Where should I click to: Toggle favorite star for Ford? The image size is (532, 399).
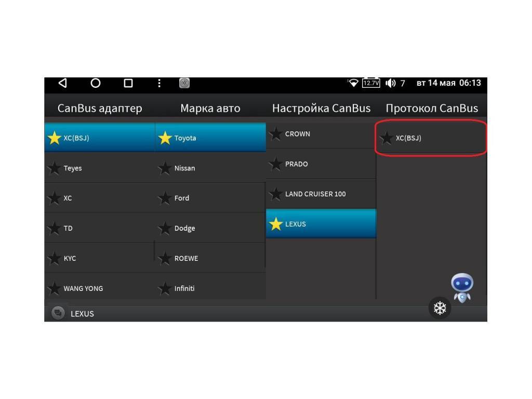(x=165, y=198)
